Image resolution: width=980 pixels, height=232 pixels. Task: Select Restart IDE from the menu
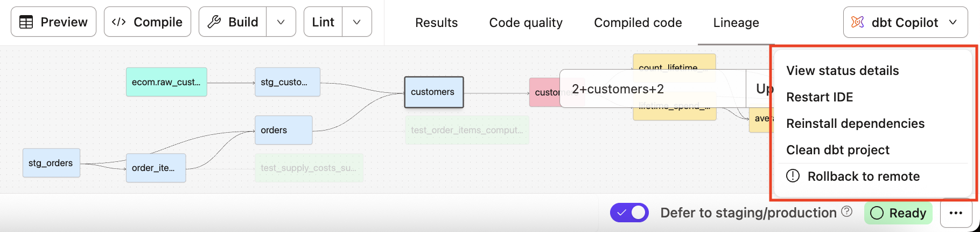point(820,97)
